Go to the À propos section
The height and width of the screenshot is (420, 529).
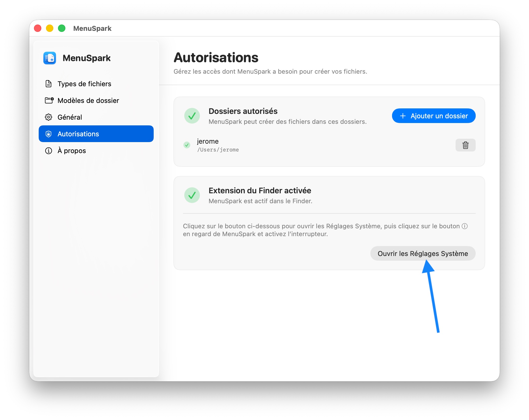tap(96, 151)
